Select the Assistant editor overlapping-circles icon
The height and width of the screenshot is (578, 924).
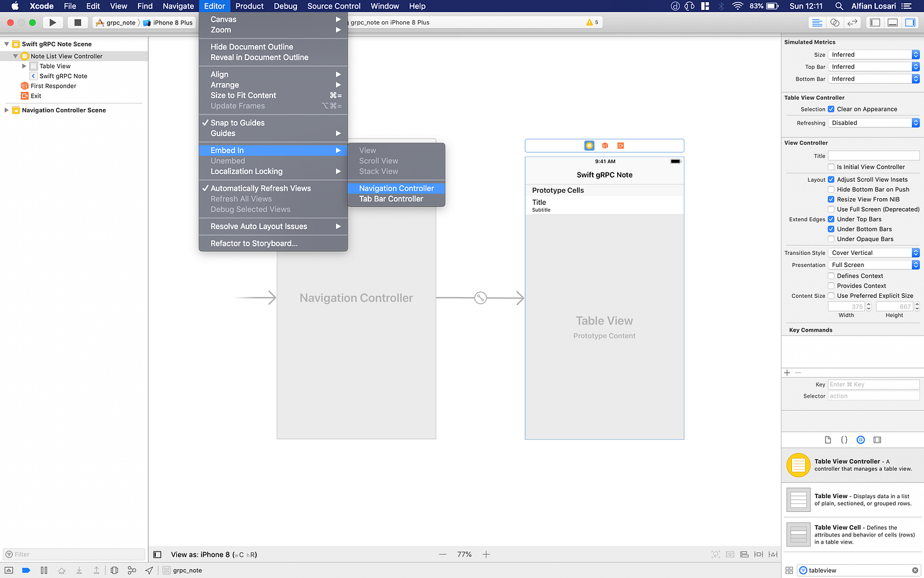(x=835, y=22)
